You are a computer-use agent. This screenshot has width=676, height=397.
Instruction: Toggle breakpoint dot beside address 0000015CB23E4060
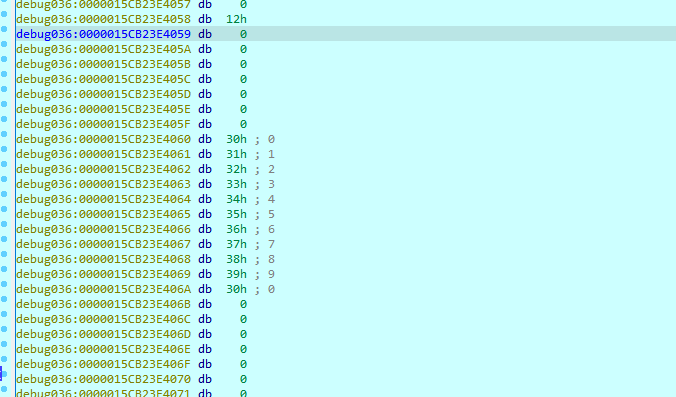(x=4, y=134)
